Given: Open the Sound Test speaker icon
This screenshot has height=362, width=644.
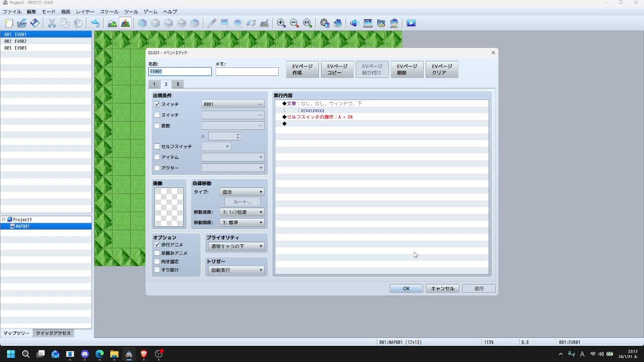Looking at the screenshot, I should (x=354, y=23).
